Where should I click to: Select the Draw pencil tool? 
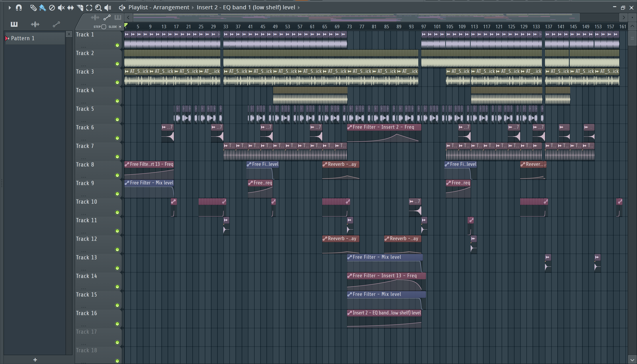tap(33, 8)
